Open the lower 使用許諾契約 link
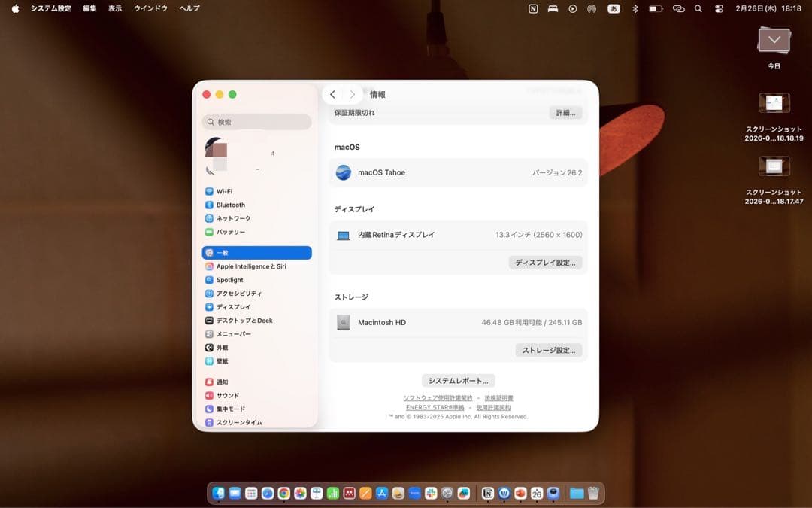Image resolution: width=812 pixels, height=508 pixels. pos(493,407)
